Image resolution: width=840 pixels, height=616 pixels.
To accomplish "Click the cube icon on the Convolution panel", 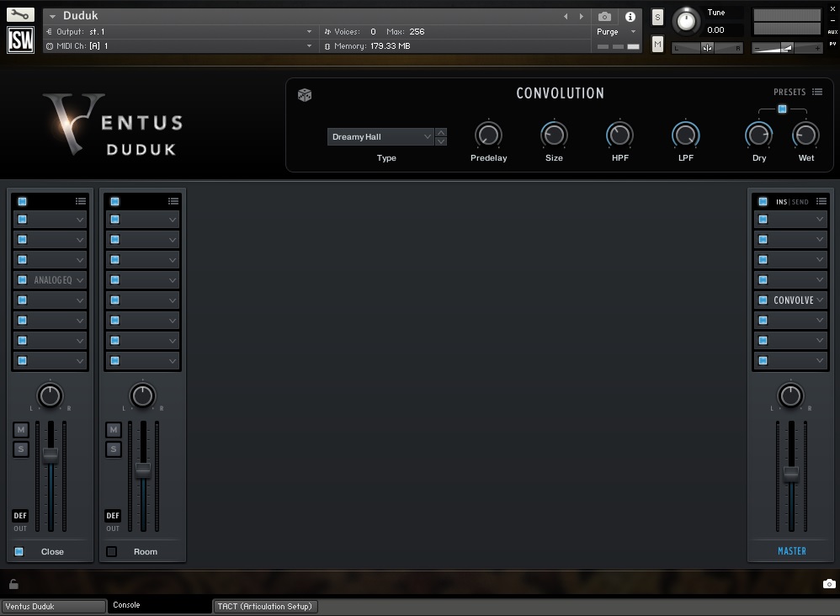I will (x=305, y=95).
